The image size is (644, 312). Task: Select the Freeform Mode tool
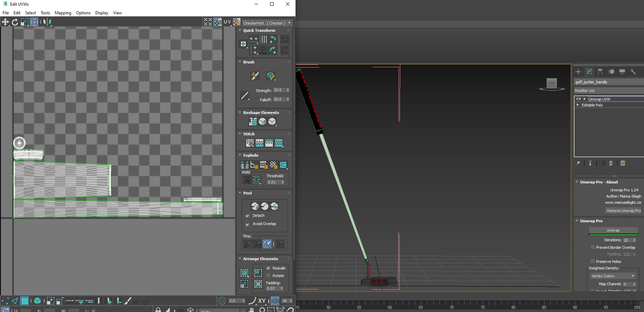(x=34, y=22)
